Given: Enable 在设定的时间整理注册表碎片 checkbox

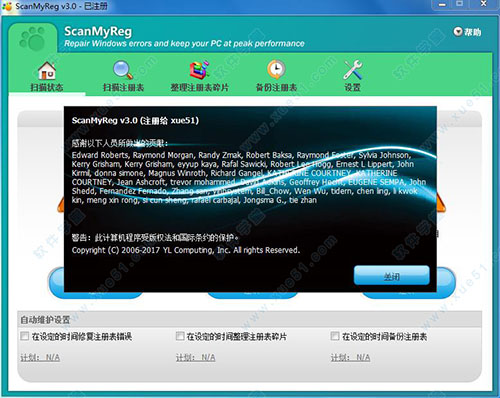Looking at the screenshot, I should click(180, 336).
